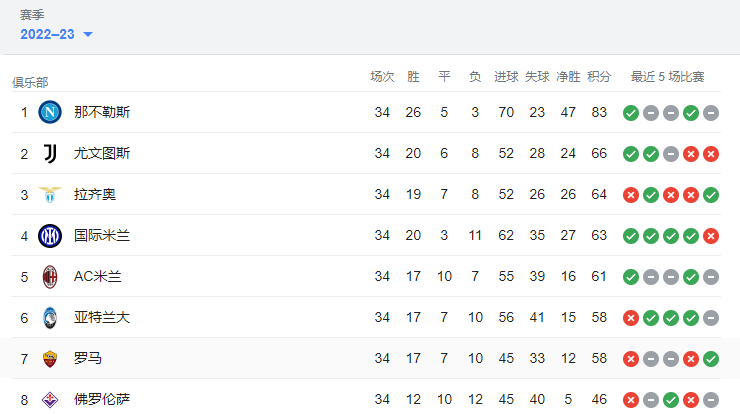The image size is (740, 414).
Task: Click Roma's green win result icon
Action: point(711,359)
